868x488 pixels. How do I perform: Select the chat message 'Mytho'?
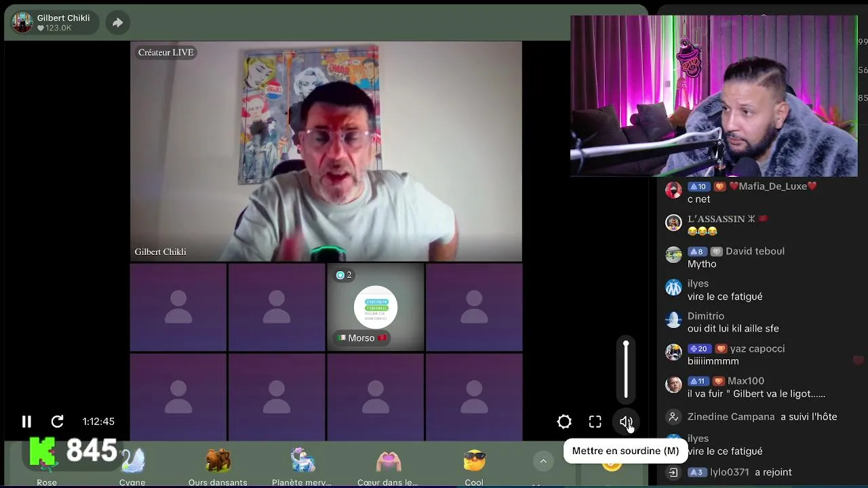click(702, 264)
